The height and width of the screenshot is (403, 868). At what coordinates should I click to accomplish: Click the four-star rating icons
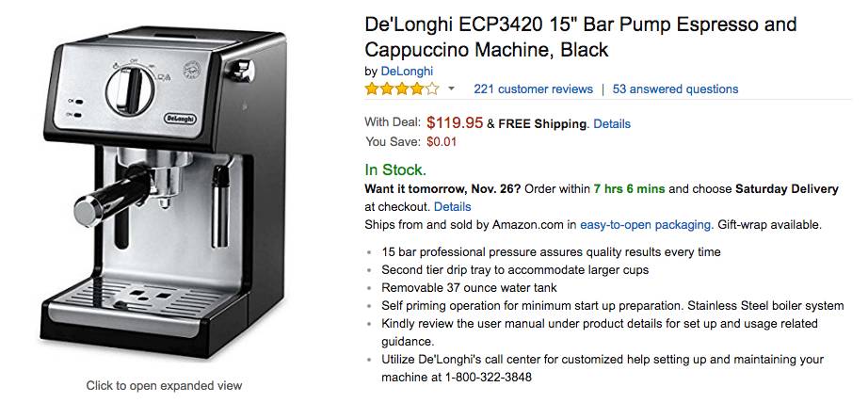(x=401, y=89)
